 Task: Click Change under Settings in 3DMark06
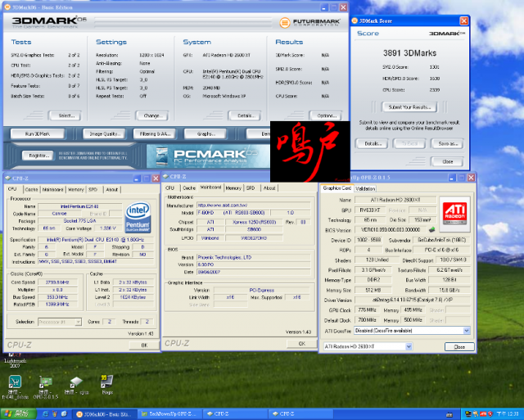coord(152,115)
